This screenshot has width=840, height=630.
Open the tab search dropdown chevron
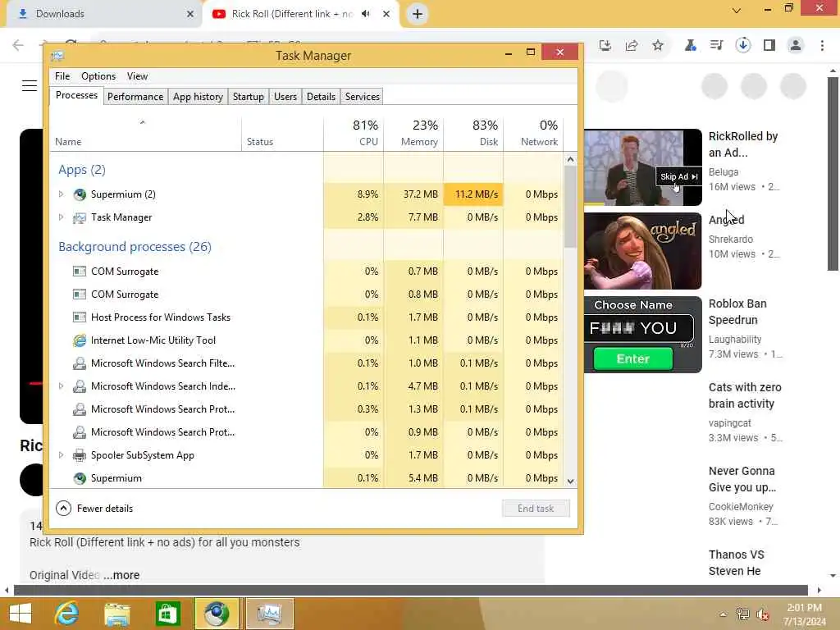pyautogui.click(x=737, y=11)
